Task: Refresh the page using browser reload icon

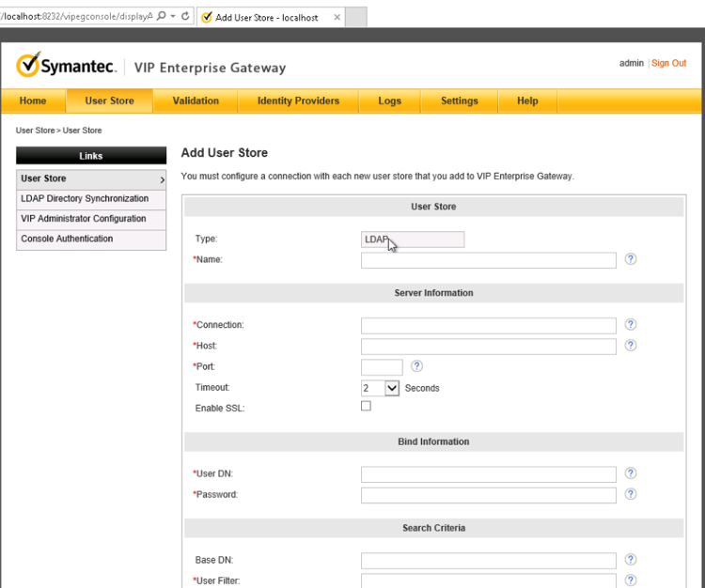Action: click(185, 17)
